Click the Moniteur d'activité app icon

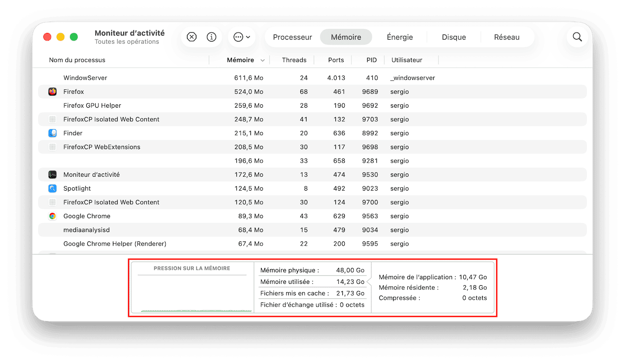click(53, 175)
